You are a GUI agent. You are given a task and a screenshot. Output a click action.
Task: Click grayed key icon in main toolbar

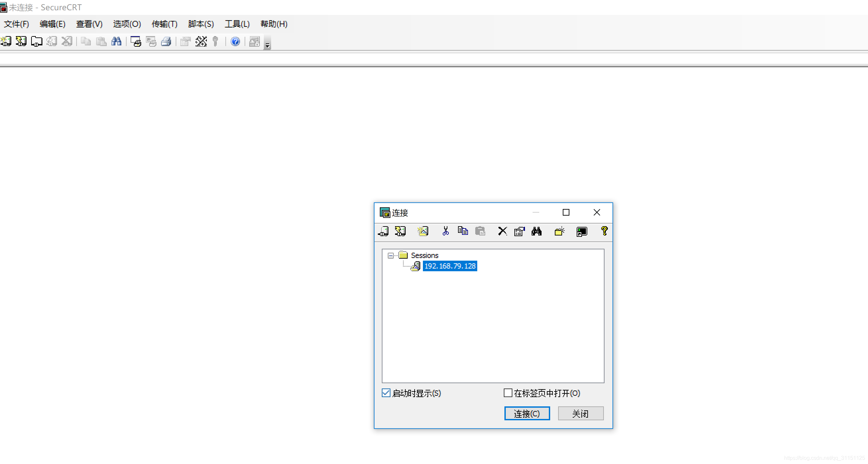pyautogui.click(x=216, y=41)
